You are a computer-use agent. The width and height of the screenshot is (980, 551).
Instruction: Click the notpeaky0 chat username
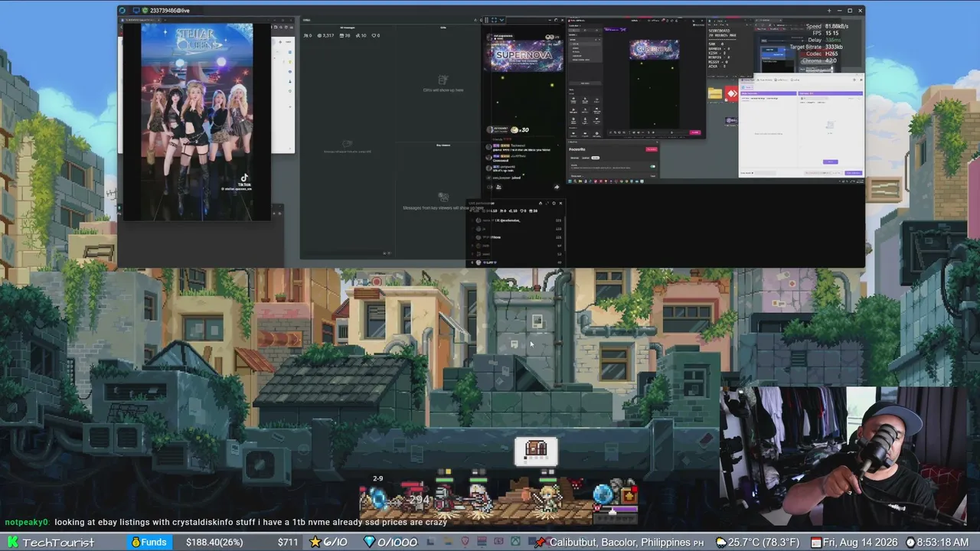pyautogui.click(x=27, y=522)
